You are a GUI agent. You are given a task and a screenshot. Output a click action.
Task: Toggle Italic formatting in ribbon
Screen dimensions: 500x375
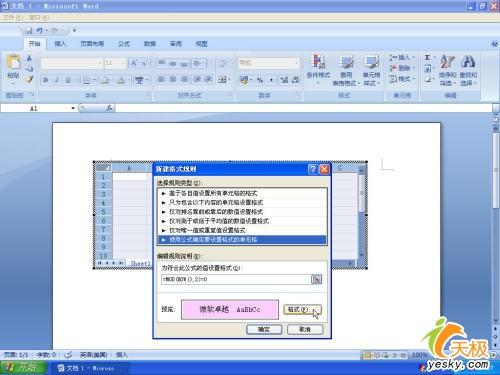pos(57,80)
